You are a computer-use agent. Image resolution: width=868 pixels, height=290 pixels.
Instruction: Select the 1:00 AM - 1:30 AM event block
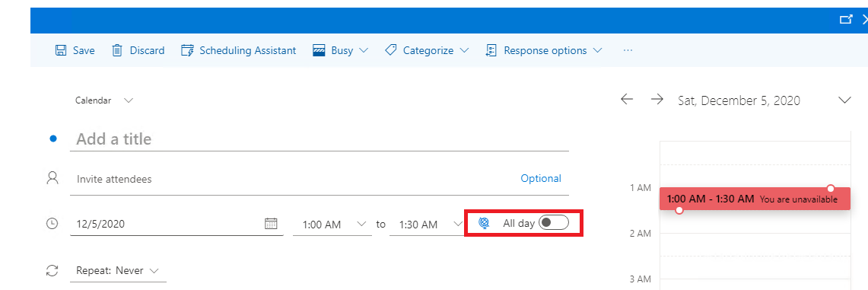[755, 199]
